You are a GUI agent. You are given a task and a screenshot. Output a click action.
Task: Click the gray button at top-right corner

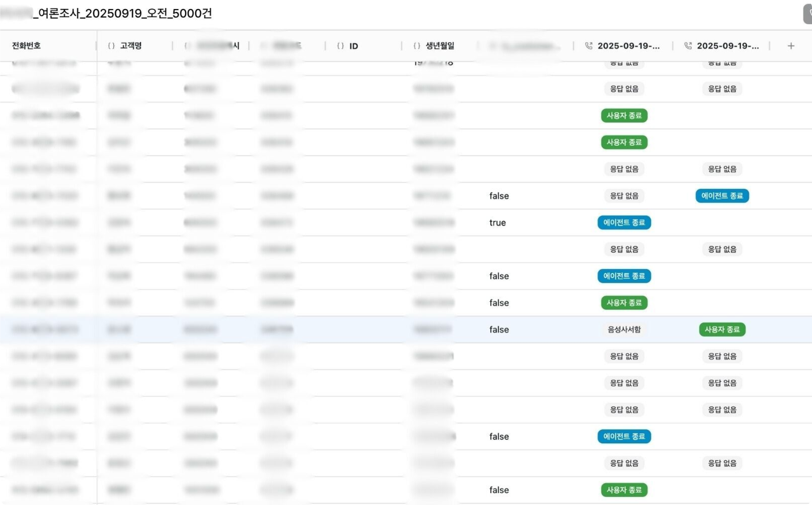click(x=807, y=14)
